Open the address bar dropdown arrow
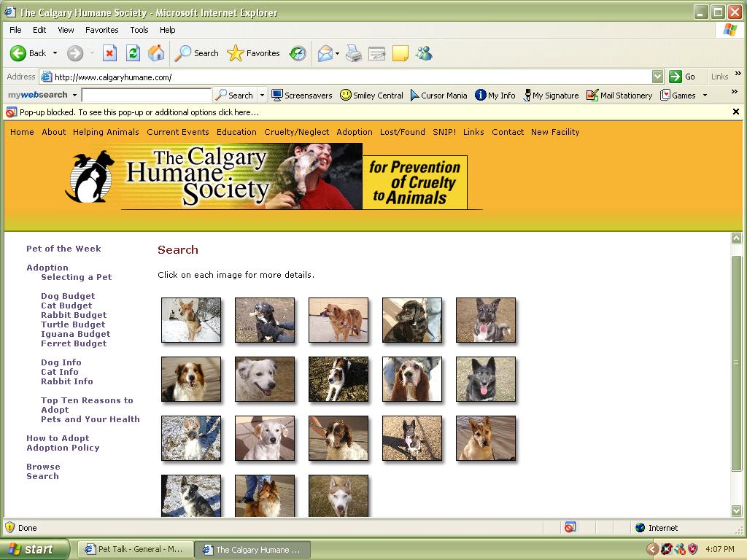This screenshot has height=560, width=747. point(657,77)
